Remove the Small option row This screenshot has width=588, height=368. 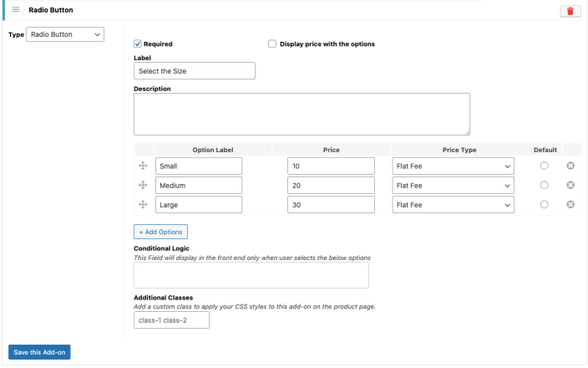point(571,166)
